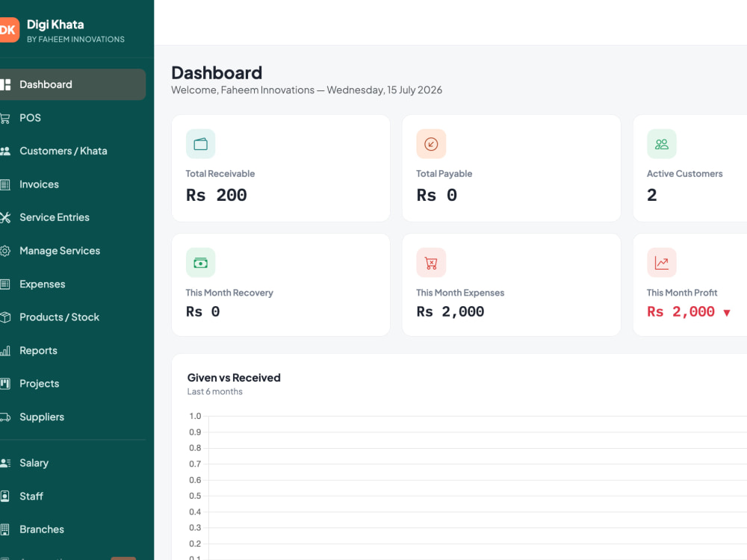The image size is (747, 560).
Task: Click the Given vs Received chart title
Action: pyautogui.click(x=234, y=378)
